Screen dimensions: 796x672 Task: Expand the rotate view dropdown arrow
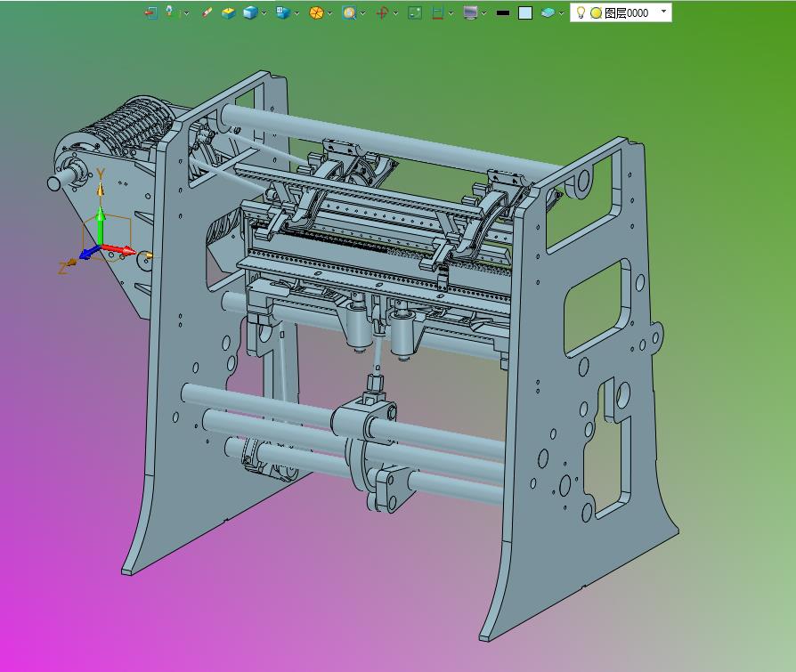395,13
